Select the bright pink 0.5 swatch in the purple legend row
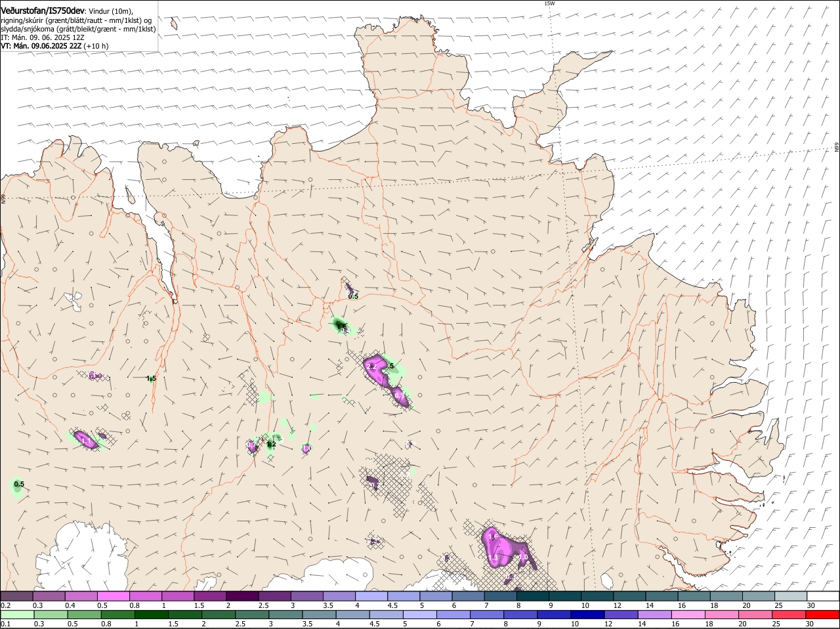The image size is (840, 629). tap(113, 596)
